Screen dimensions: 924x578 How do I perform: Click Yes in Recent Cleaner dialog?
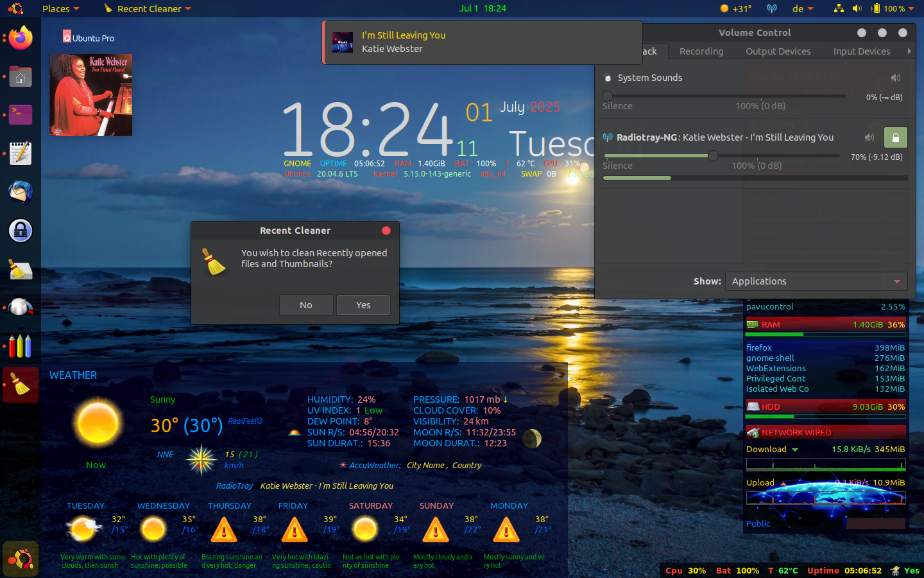click(363, 305)
